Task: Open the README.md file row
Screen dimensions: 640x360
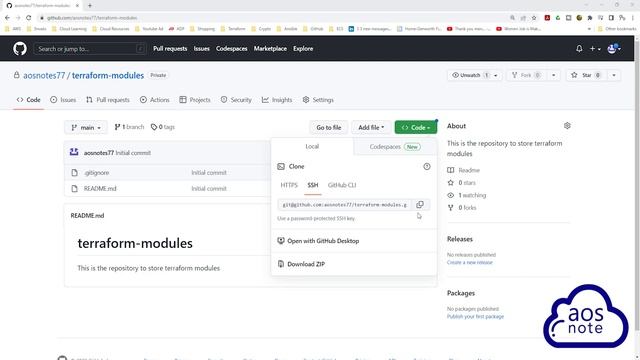Action: point(100,189)
